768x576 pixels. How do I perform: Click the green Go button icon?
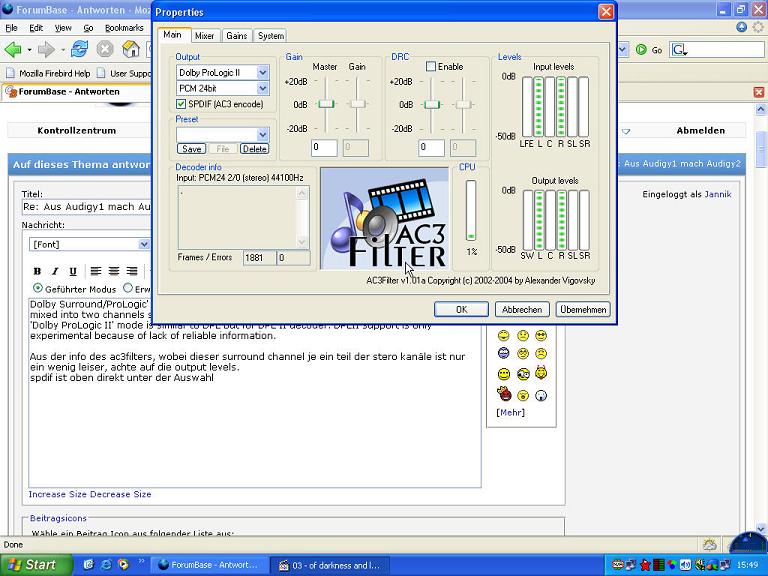(641, 49)
